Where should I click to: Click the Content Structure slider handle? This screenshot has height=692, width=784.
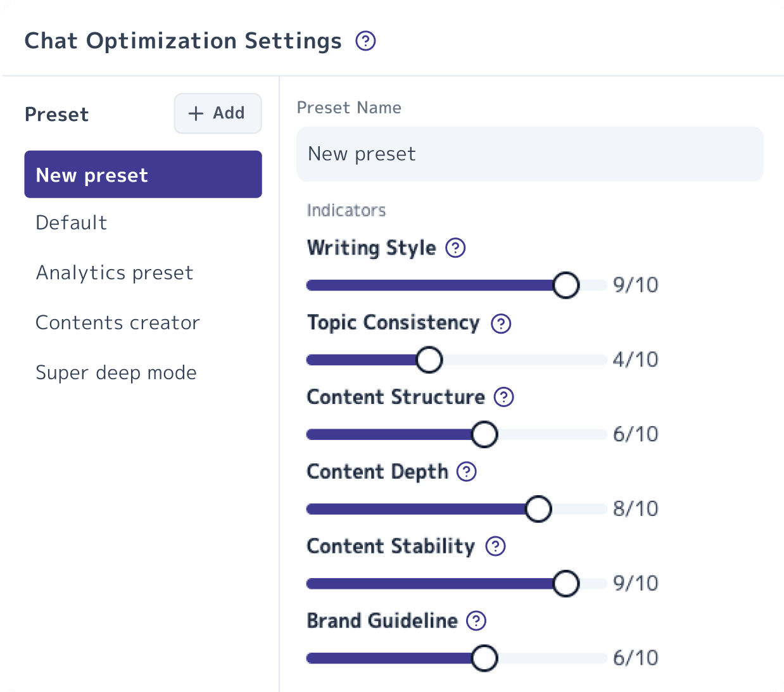pos(484,434)
